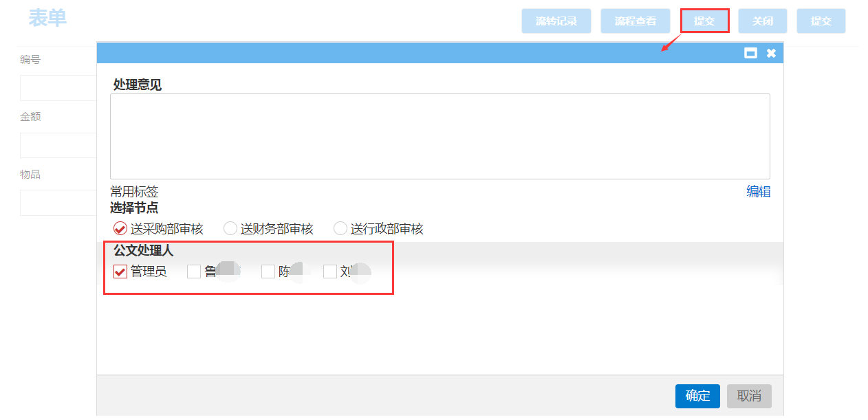Screen dimensions: 868x420
Task: Select the 送采购部审核 radio option
Action: pos(120,229)
